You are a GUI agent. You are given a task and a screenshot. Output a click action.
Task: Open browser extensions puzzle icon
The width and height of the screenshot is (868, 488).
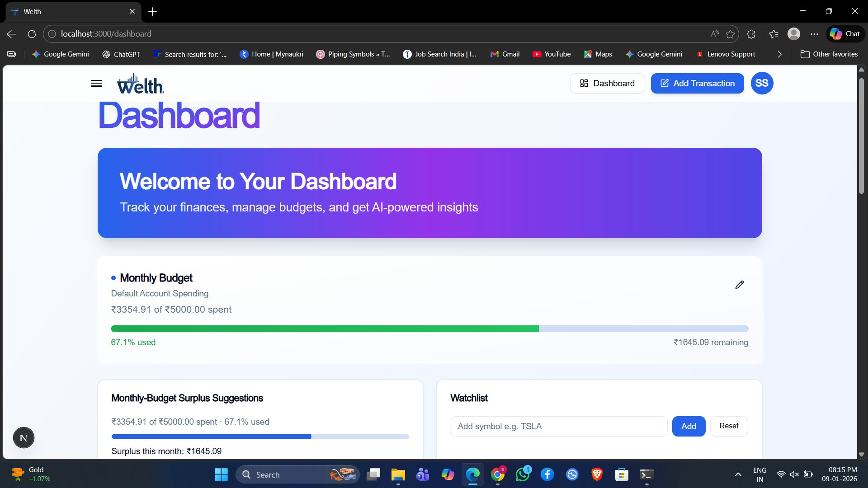pos(751,34)
